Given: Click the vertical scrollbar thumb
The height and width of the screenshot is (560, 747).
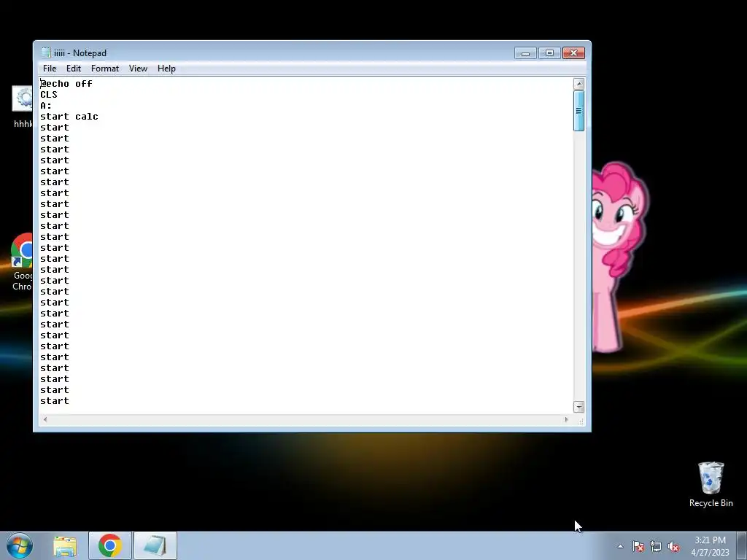Looking at the screenshot, I should coord(578,111).
